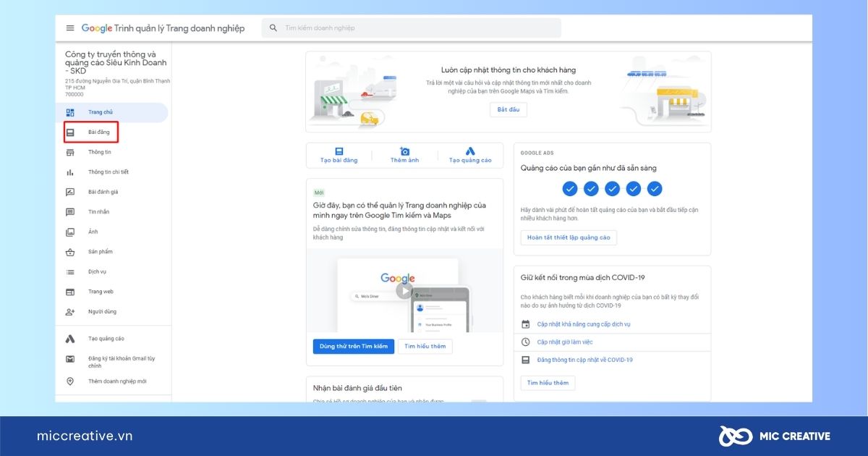Click the Sản phẩm basket icon
Screen dimensions: 868x456
click(x=70, y=252)
